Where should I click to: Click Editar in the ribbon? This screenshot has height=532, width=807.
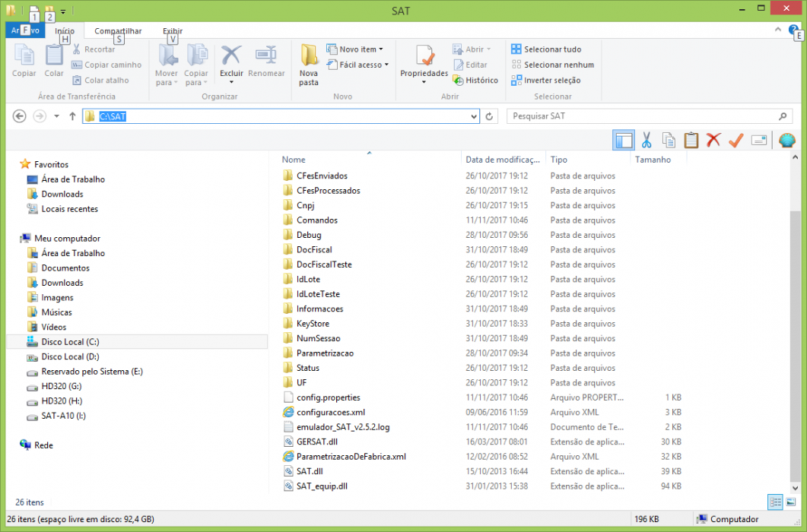[470, 65]
